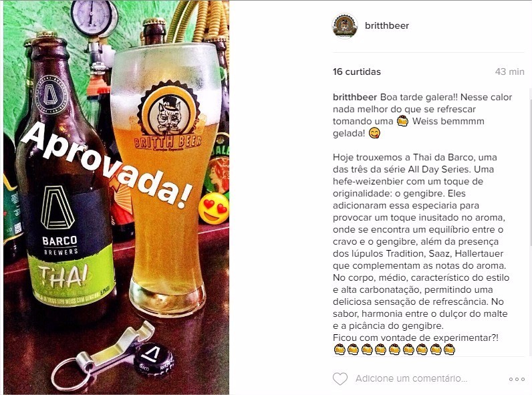532x395 pixels.
Task: Like the post with the heart icon
Action: pyautogui.click(x=340, y=379)
